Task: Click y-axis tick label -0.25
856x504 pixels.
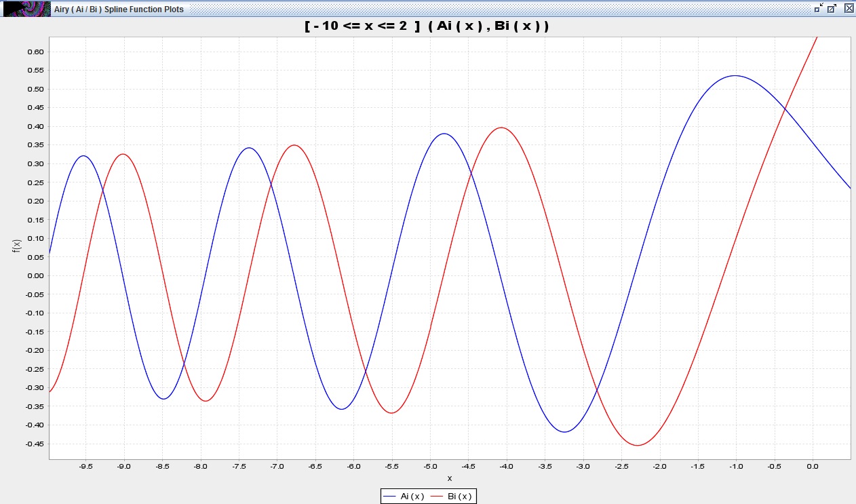Action: 35,369
